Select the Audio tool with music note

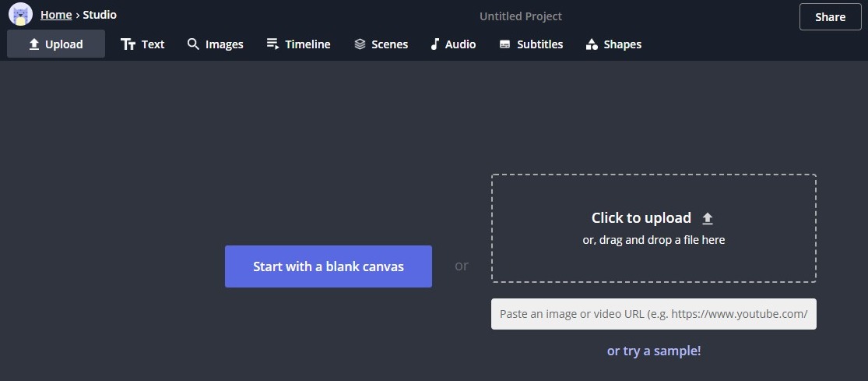[452, 44]
